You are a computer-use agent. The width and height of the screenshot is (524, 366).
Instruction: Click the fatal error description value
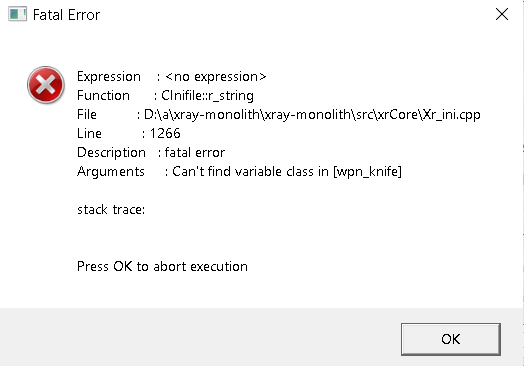(x=195, y=153)
